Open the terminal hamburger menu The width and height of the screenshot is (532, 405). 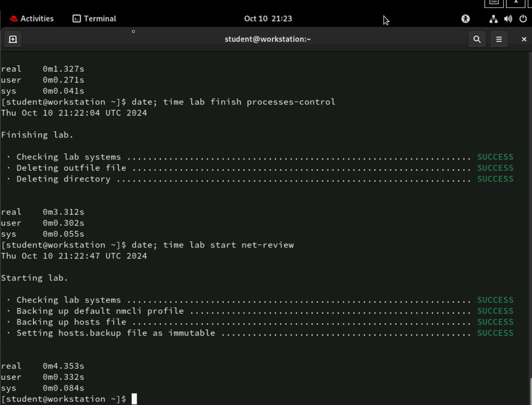[x=499, y=39]
